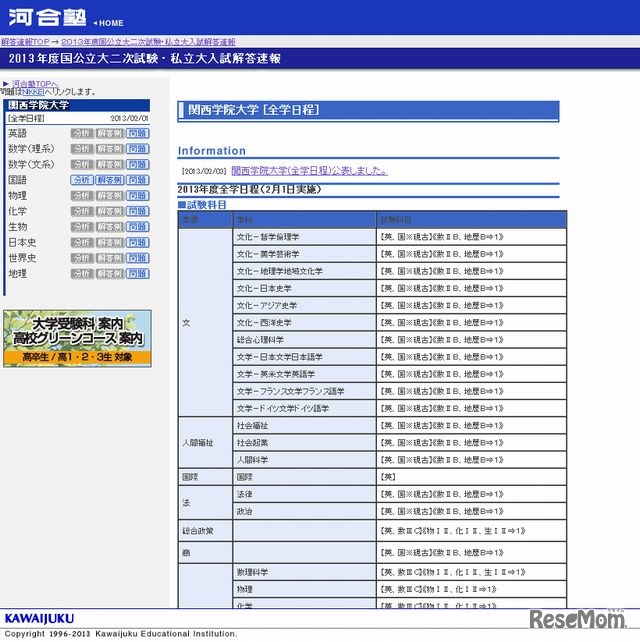Screen dimensions: 640x642
Task: Click 解答例 button for 英語
Action: click(110, 133)
